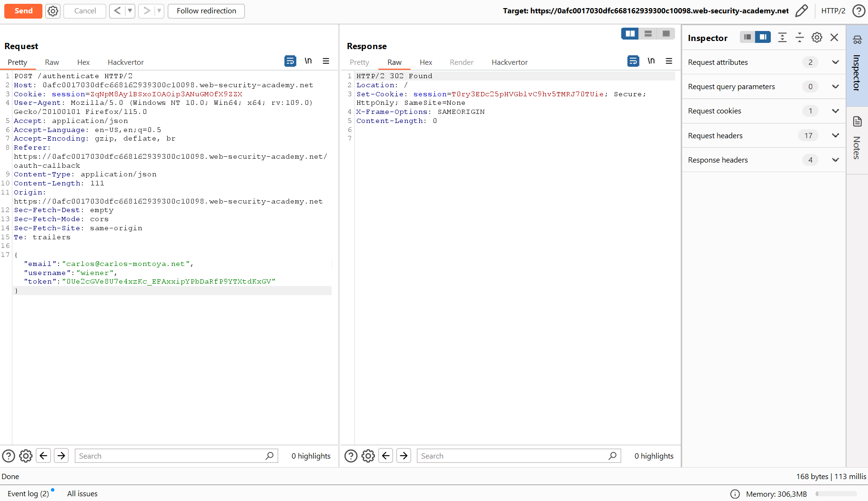The width and height of the screenshot is (868, 501).
Task: Select the Response Hackvertor tab
Action: (510, 62)
